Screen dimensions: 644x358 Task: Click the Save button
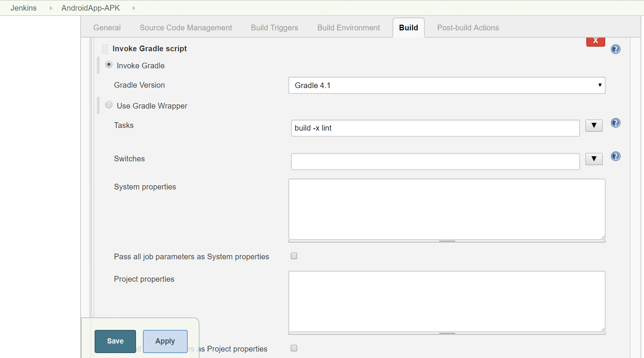click(x=115, y=341)
